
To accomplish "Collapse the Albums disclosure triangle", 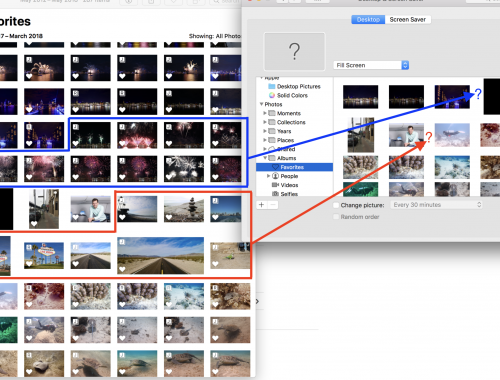I will (x=265, y=158).
